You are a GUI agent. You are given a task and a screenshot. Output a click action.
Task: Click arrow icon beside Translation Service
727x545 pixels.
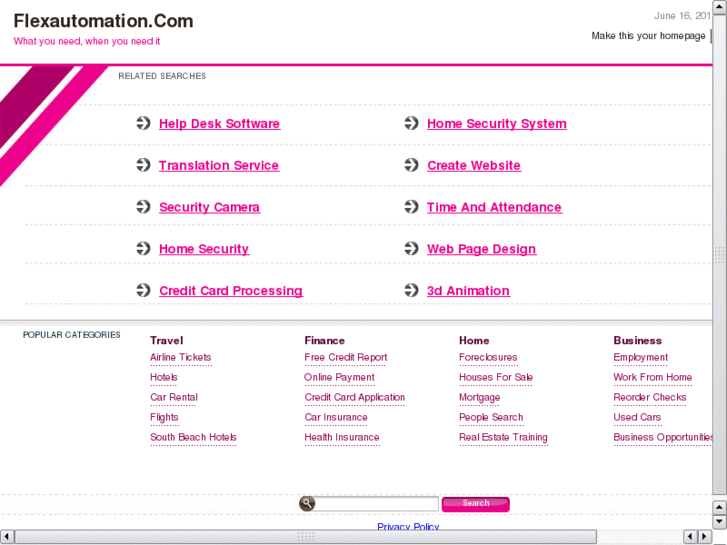pyautogui.click(x=143, y=166)
